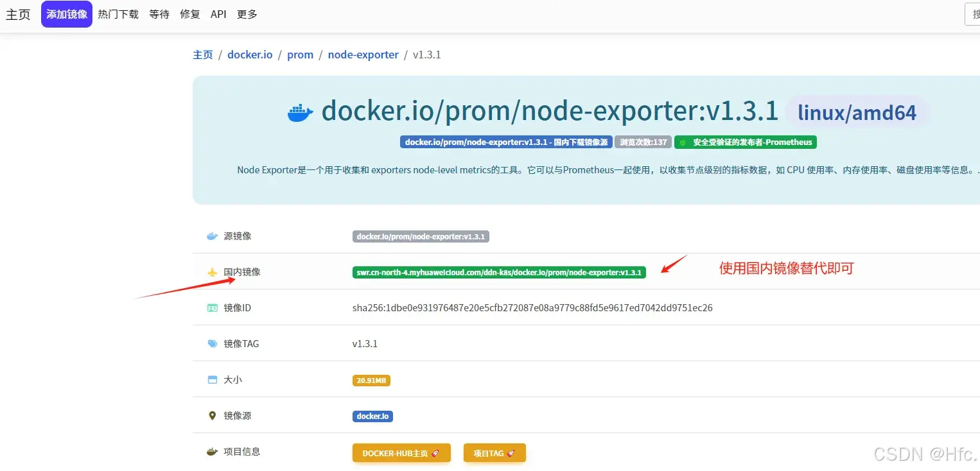The width and height of the screenshot is (980, 471).
Task: Click the 浏览次数:137 badge
Action: (643, 142)
